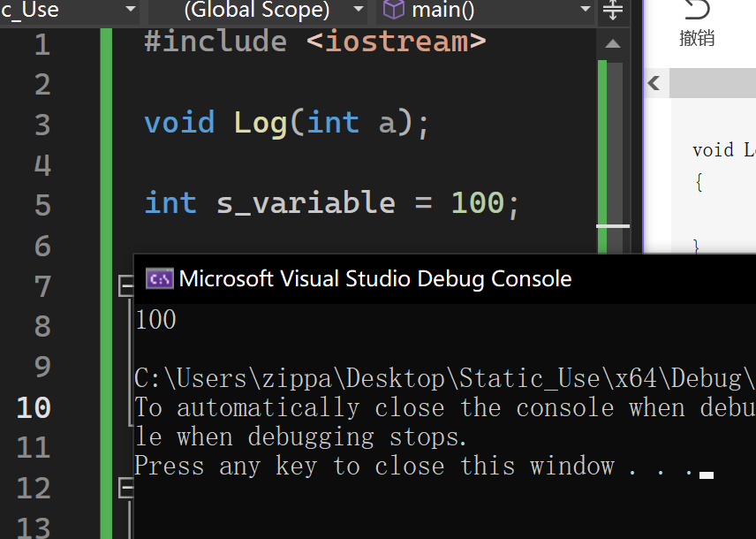Click the console output line showing 100

click(156, 319)
